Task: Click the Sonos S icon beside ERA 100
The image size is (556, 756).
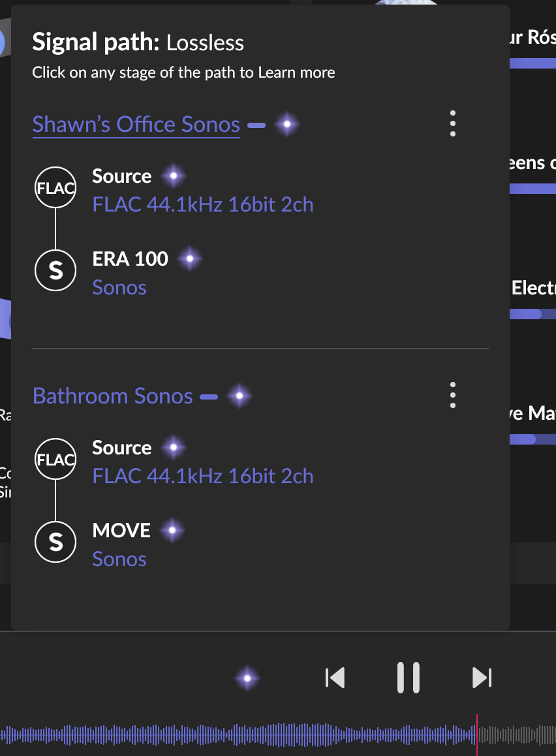Action: pos(55,271)
